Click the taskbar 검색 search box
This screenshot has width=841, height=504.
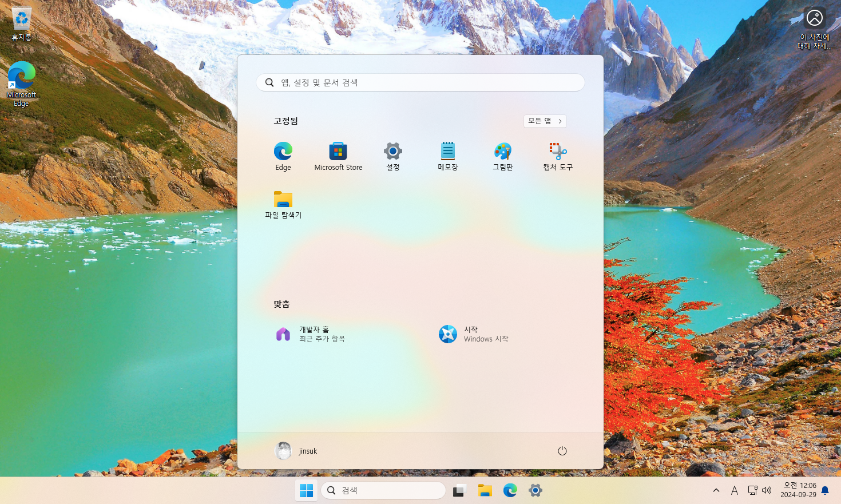[x=383, y=490]
